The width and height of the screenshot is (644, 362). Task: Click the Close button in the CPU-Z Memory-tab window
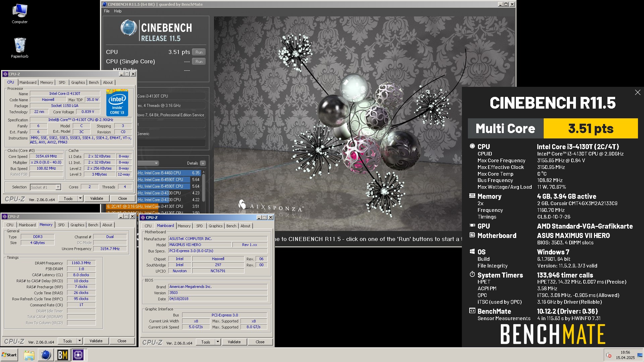pyautogui.click(x=122, y=341)
